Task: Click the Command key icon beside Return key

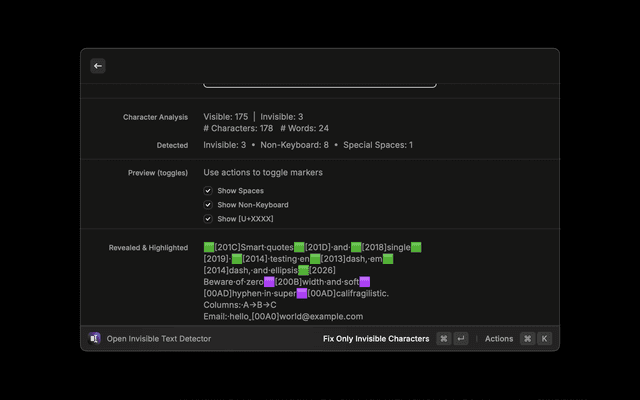Action: point(443,339)
